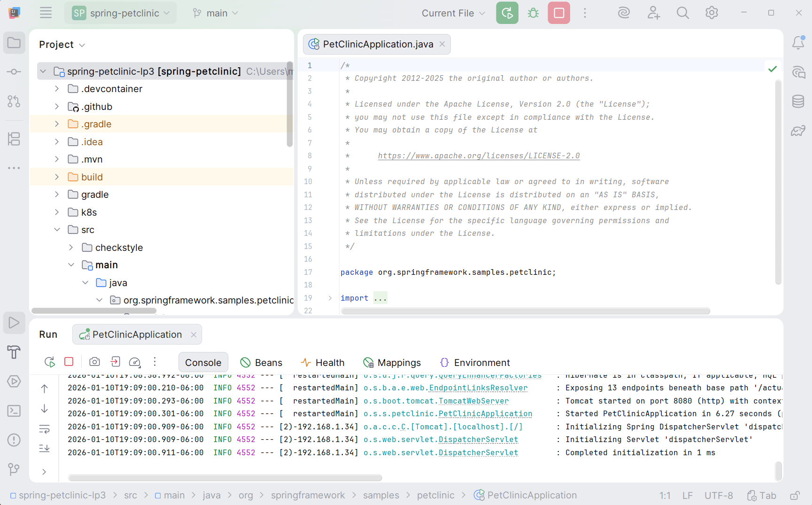Switch to the Health tab
The width and height of the screenshot is (812, 505).
click(x=323, y=362)
